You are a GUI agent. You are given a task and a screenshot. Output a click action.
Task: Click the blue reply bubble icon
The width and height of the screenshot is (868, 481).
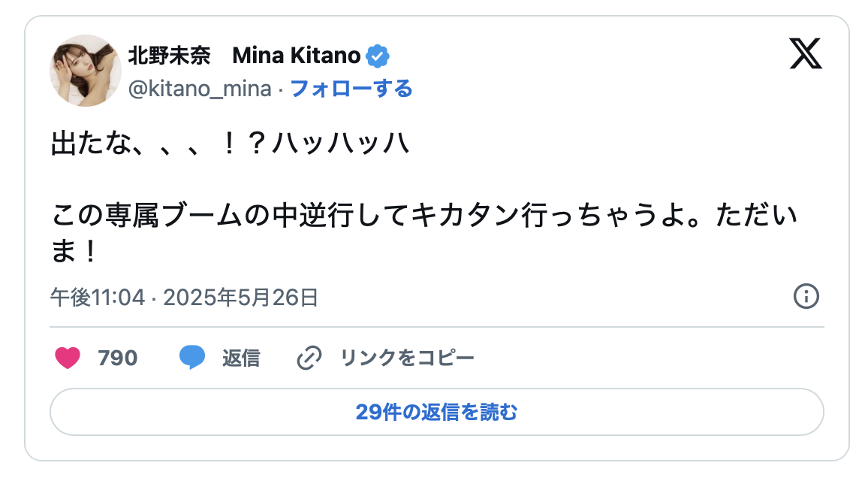click(x=192, y=358)
